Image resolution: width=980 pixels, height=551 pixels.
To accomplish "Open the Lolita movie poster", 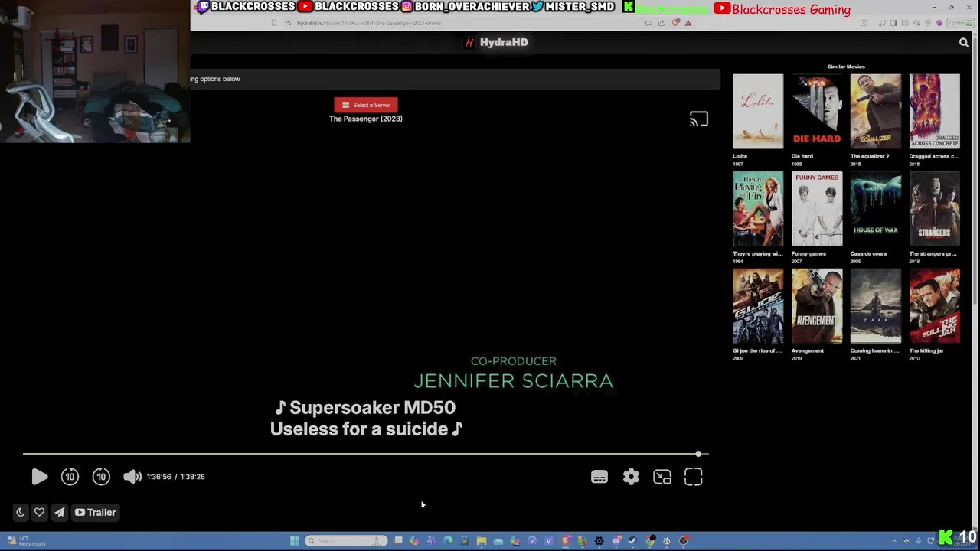I will (758, 112).
